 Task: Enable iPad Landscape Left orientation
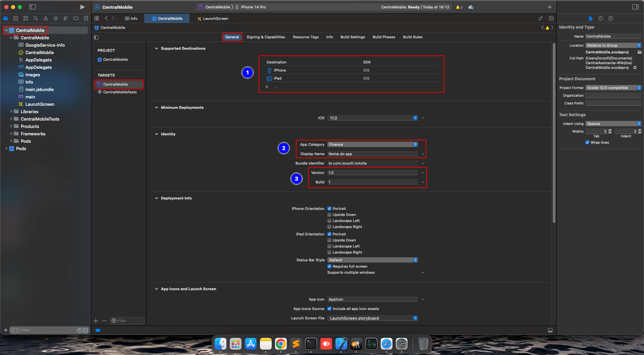[329, 246]
